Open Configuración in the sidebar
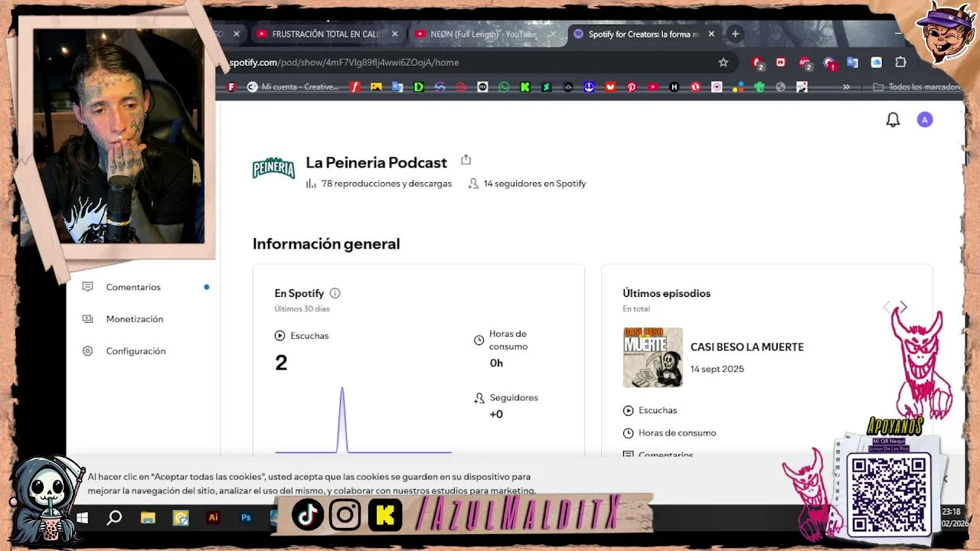 click(136, 351)
